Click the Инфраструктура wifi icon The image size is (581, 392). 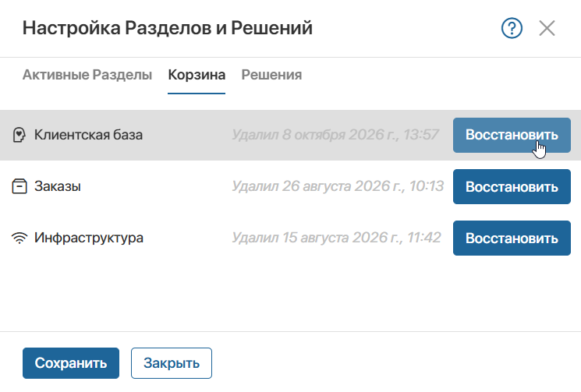19,238
